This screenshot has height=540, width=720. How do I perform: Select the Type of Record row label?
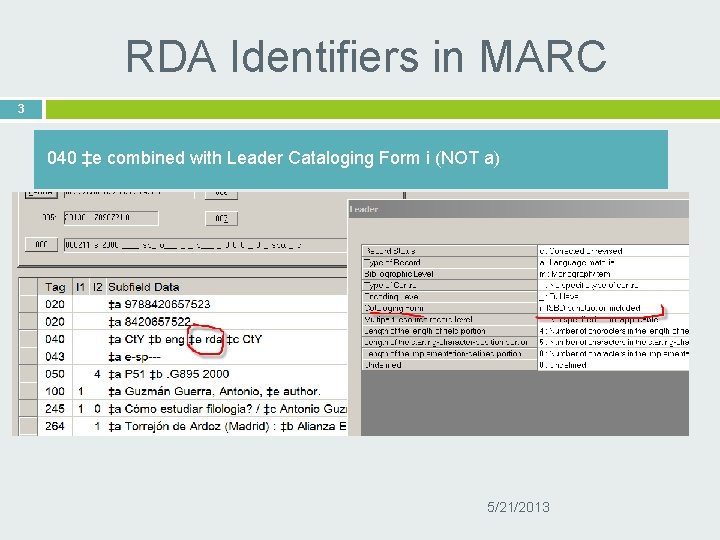click(450, 262)
